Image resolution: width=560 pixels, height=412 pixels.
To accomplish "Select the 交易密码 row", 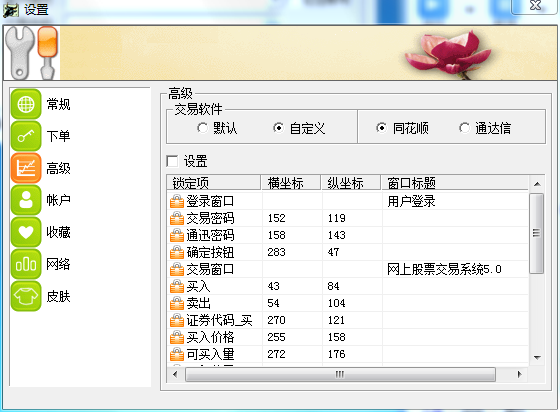I will [347, 218].
